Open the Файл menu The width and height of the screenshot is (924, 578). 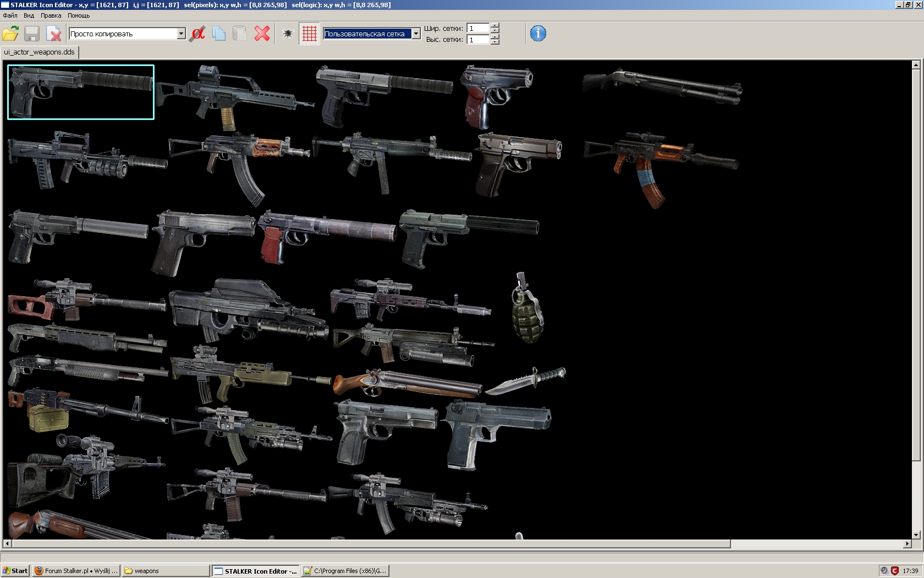[x=10, y=15]
